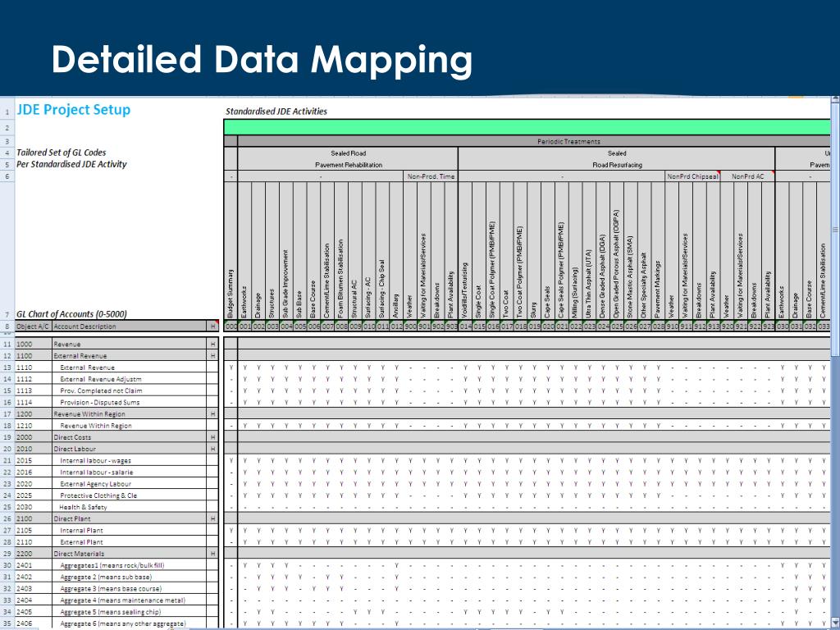The width and height of the screenshot is (840, 630).
Task: Select the Budget Summary 'Y' for account 2015
Action: point(231,461)
